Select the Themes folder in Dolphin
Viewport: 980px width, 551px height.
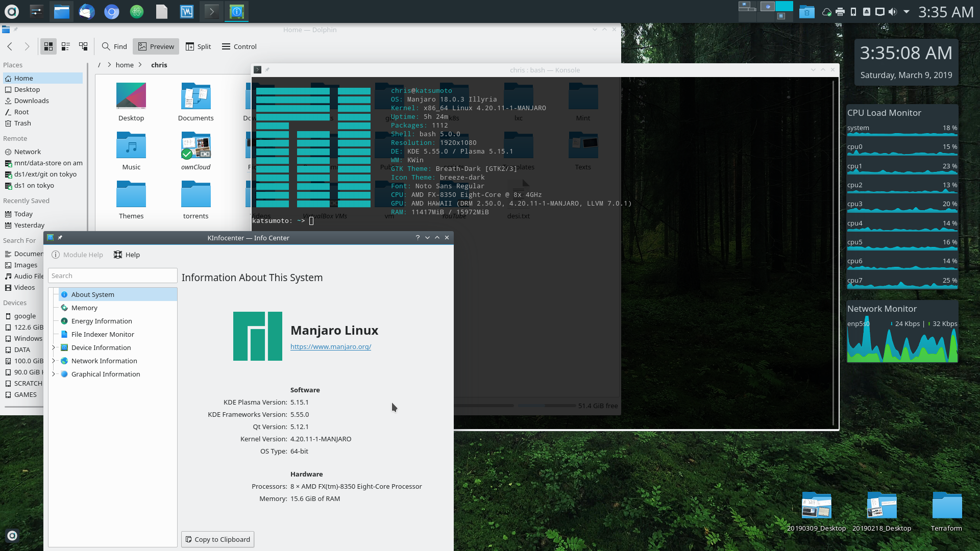coord(131,200)
